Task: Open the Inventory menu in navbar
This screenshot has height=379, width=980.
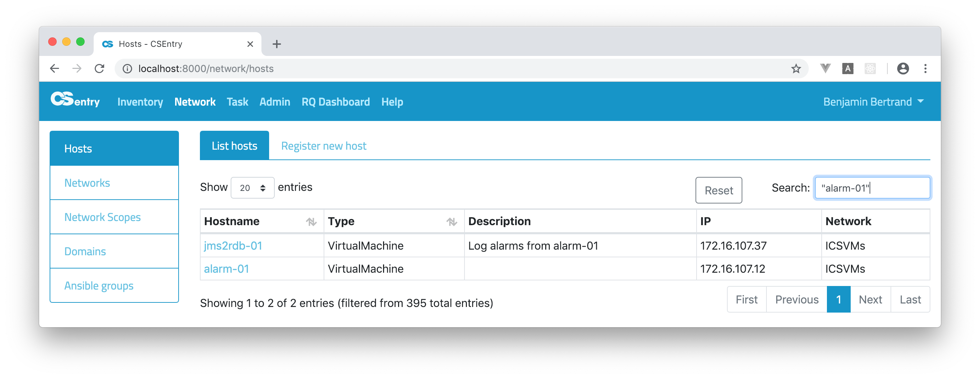Action: 140,102
